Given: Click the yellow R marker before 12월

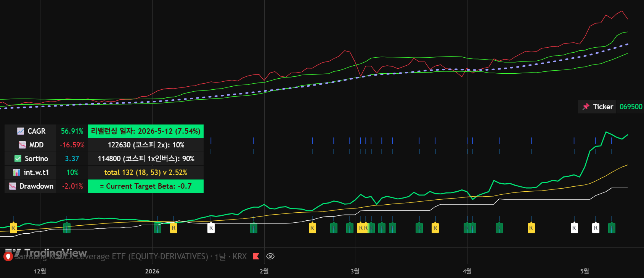Looking at the screenshot, I should point(13,228).
